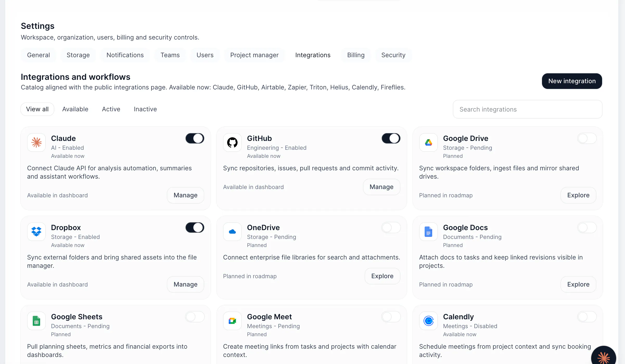Click the Calendly logo icon
Viewport: 625px width, 364px height.
[429, 321]
